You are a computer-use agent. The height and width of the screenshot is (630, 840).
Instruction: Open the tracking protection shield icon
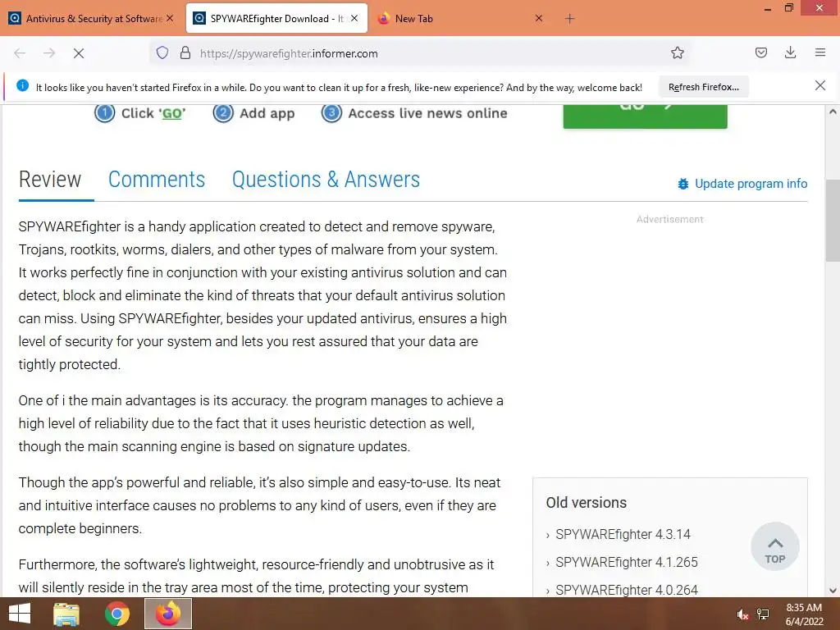pos(162,52)
